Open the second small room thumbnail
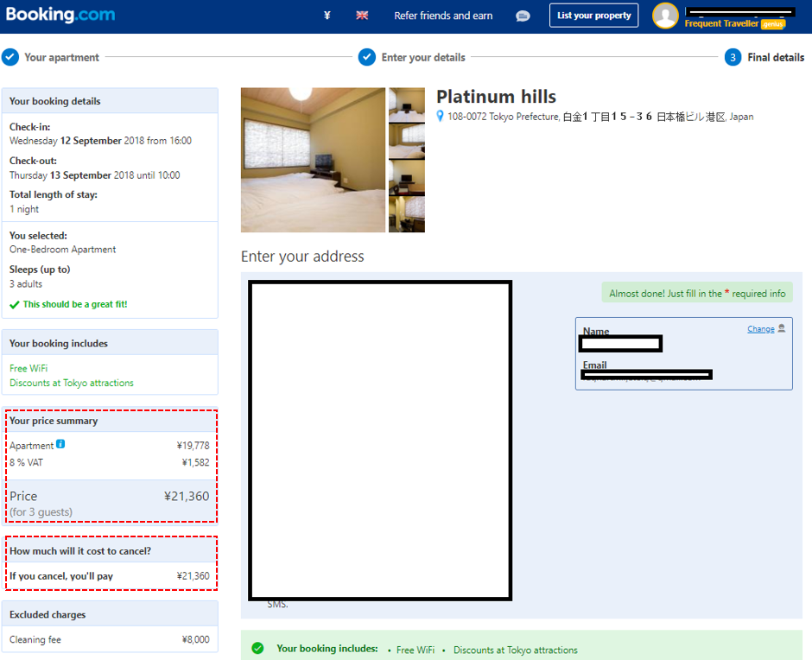The image size is (812, 660). (x=407, y=141)
